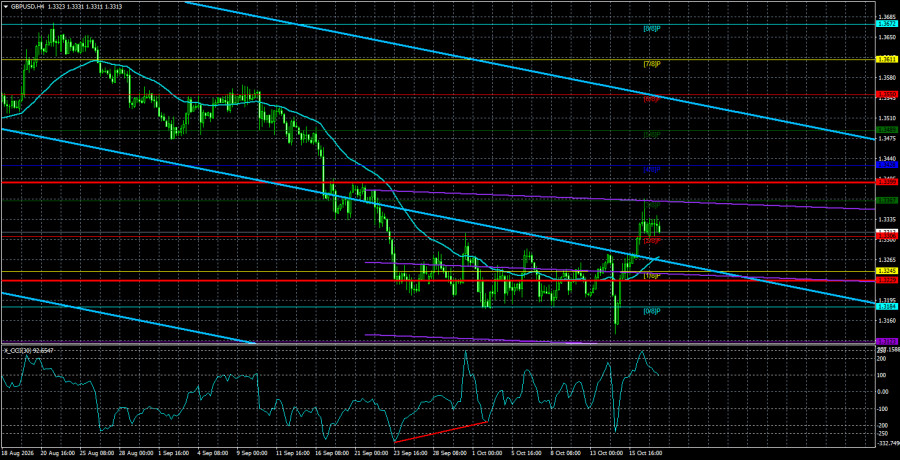The width and height of the screenshot is (900, 460).
Task: Click the [7/8]P Murray level label
Action: pos(653,64)
